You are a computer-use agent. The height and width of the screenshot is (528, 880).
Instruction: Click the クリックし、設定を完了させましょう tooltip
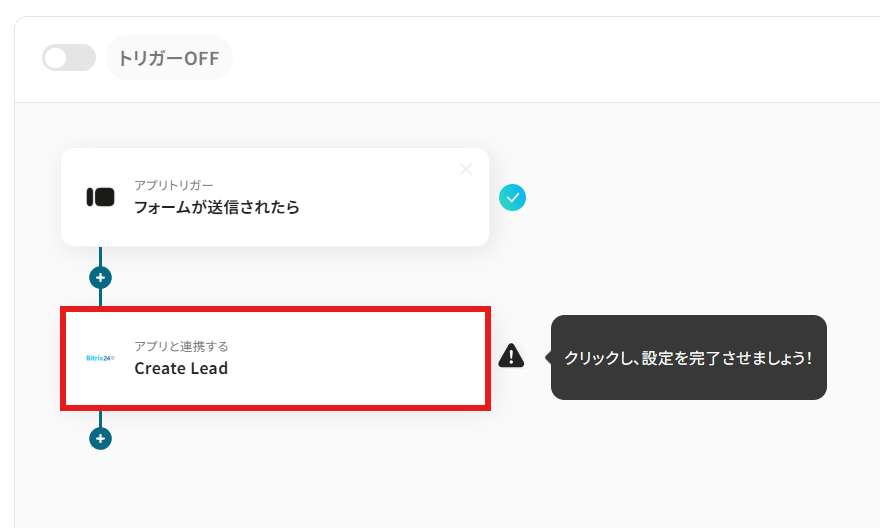click(688, 358)
